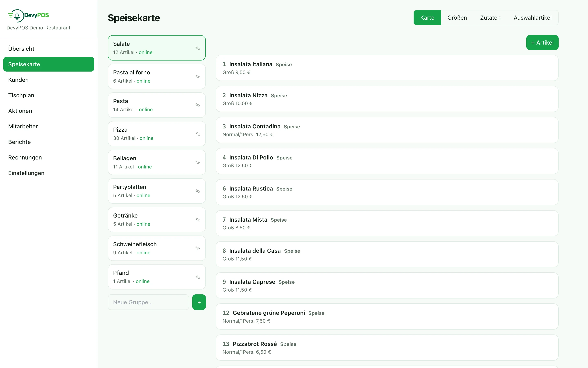Click the Speisekarte page heading
Screen dimensions: 588x368
[x=134, y=18]
